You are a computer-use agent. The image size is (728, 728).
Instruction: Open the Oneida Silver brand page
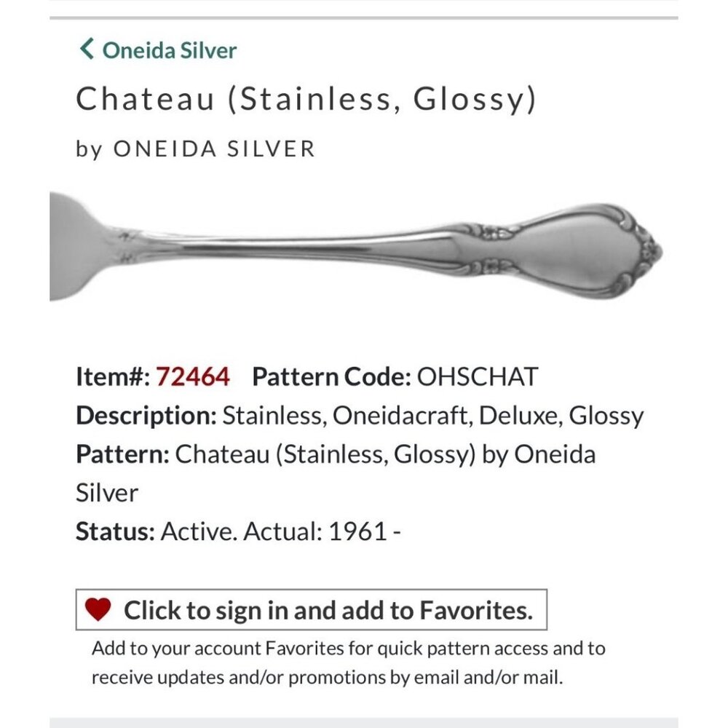pyautogui.click(x=169, y=51)
